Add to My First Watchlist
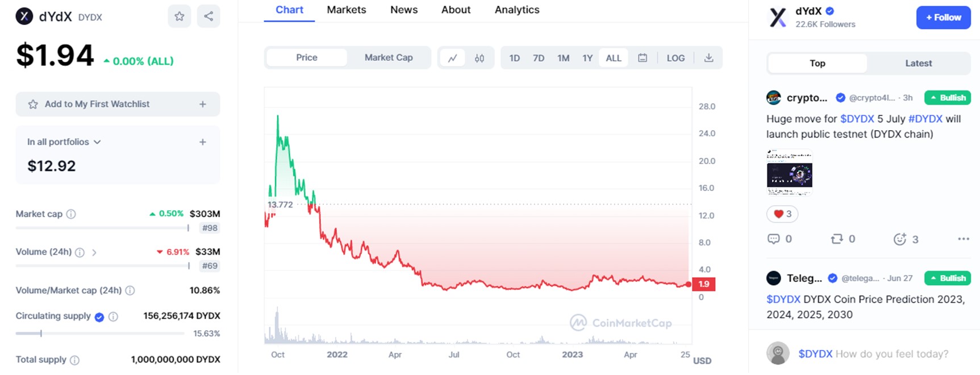 [118, 105]
